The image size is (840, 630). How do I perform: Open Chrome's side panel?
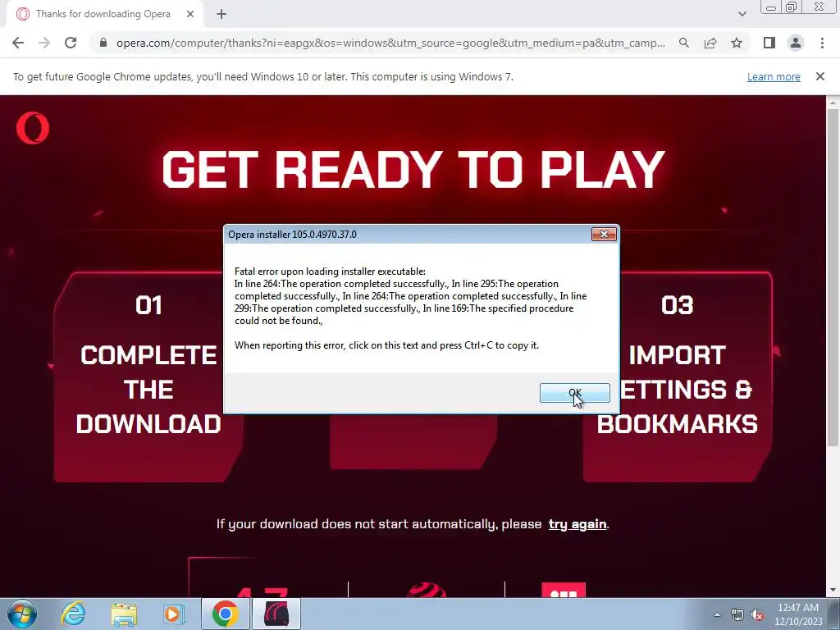[769, 43]
